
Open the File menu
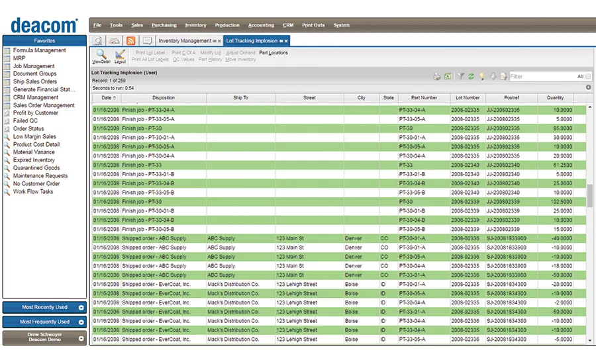tap(97, 25)
